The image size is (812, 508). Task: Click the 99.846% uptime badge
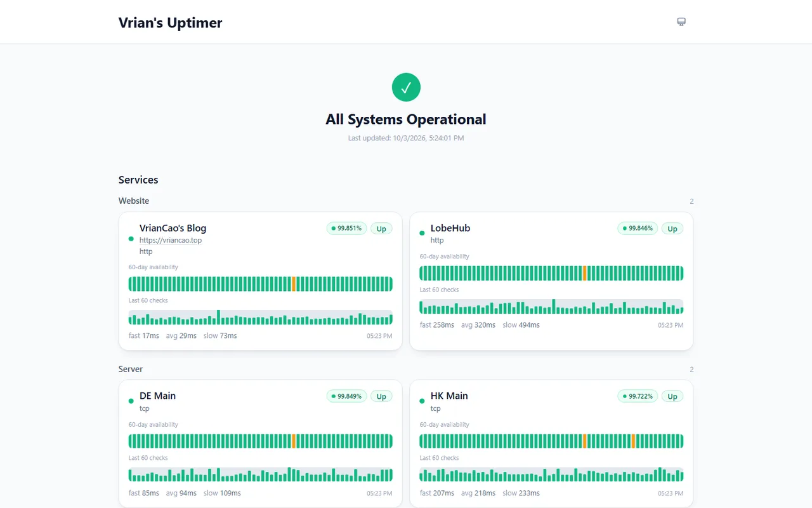[638, 229]
